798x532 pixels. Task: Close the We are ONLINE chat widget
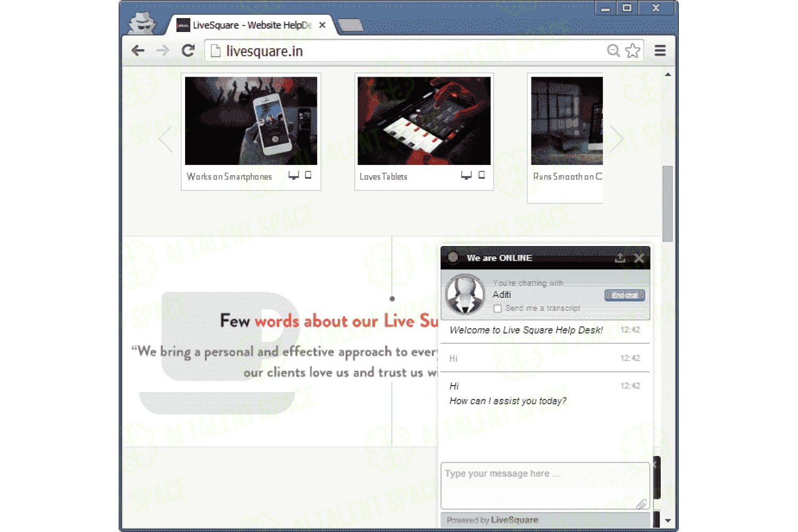click(x=639, y=258)
